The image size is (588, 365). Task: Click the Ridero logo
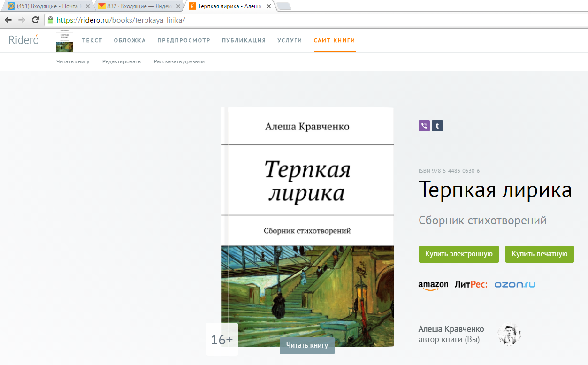point(24,40)
